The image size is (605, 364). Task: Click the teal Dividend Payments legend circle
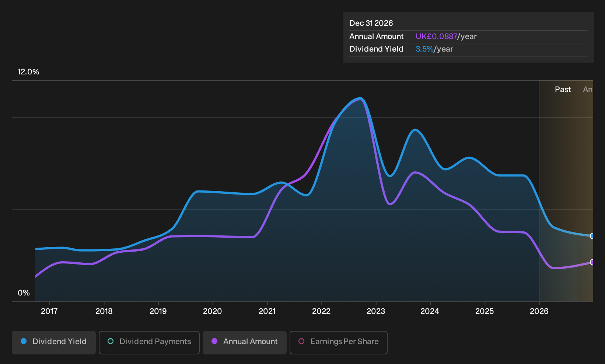(x=111, y=341)
